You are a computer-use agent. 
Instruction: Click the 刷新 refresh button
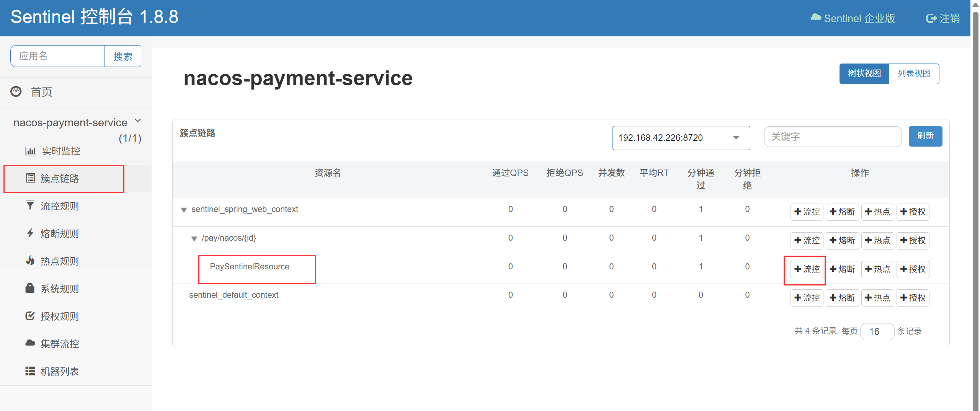(925, 136)
